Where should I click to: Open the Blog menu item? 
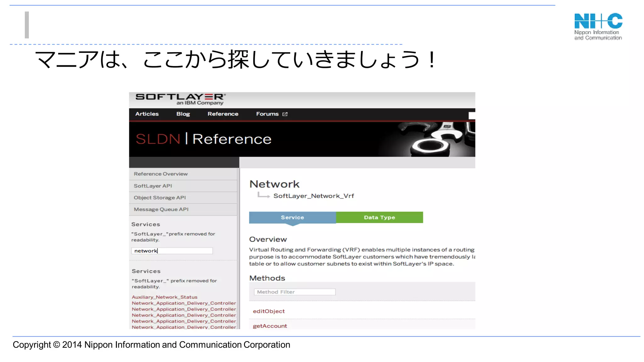[x=183, y=114]
